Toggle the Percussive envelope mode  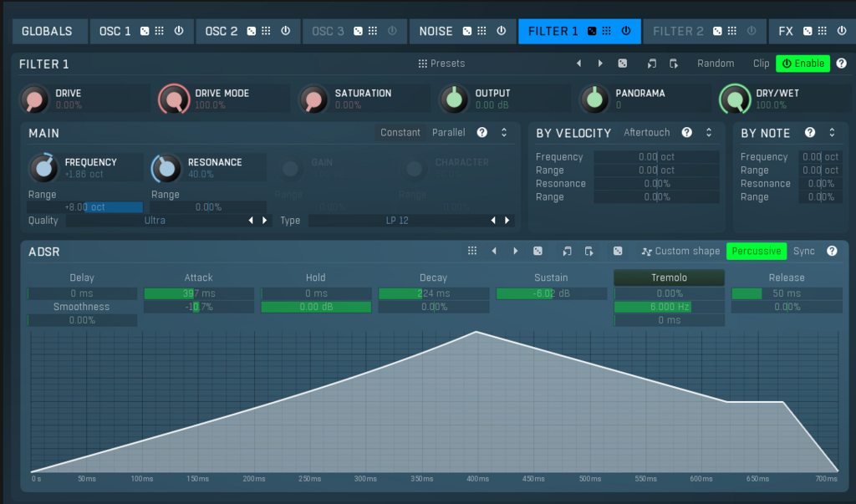coord(756,251)
